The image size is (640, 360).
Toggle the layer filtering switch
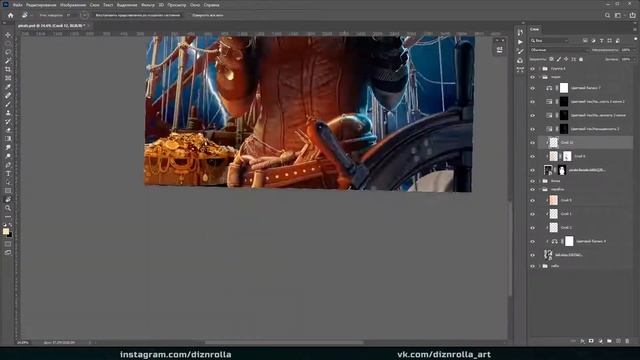pos(636,40)
